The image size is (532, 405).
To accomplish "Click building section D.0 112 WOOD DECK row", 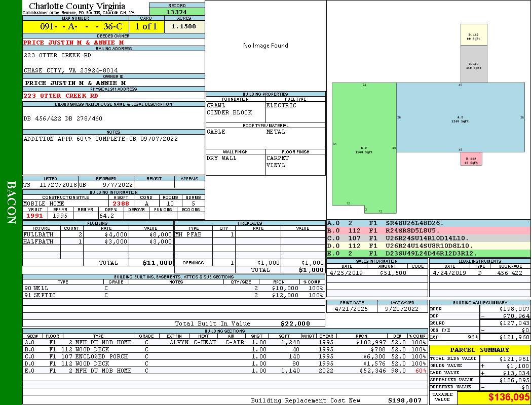I will tap(225, 364).
